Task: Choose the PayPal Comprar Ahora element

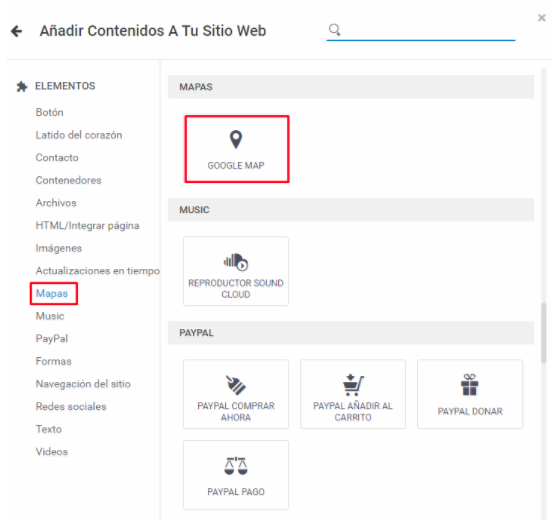Action: pos(236,394)
